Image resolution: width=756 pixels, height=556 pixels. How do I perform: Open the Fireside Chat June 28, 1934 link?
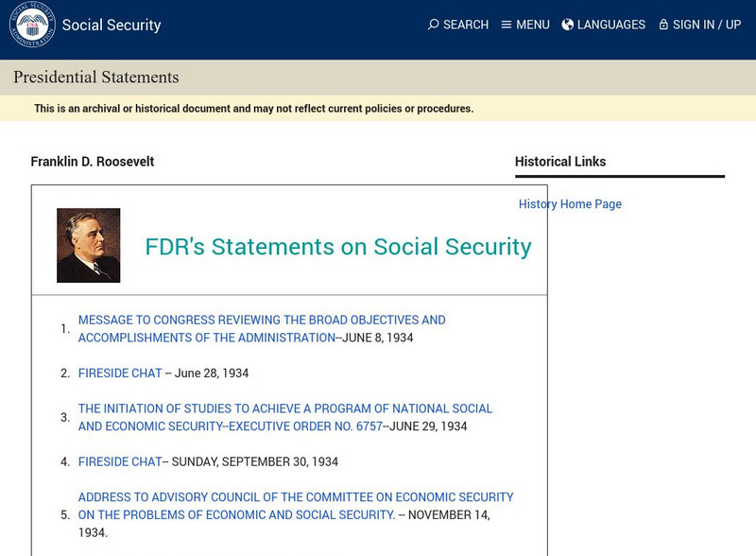pyautogui.click(x=120, y=374)
